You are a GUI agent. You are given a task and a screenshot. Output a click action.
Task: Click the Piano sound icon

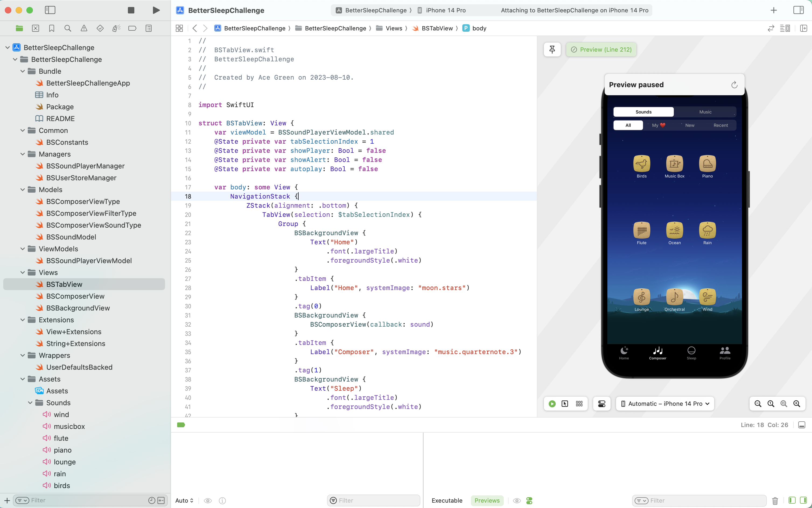pos(707,163)
